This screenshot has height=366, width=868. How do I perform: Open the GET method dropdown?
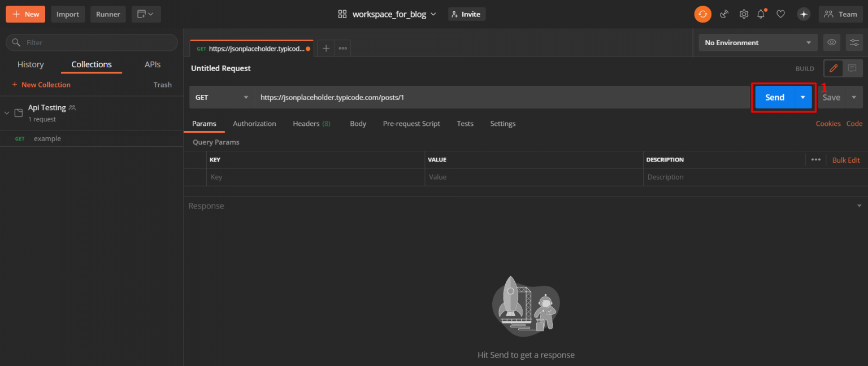click(x=222, y=97)
